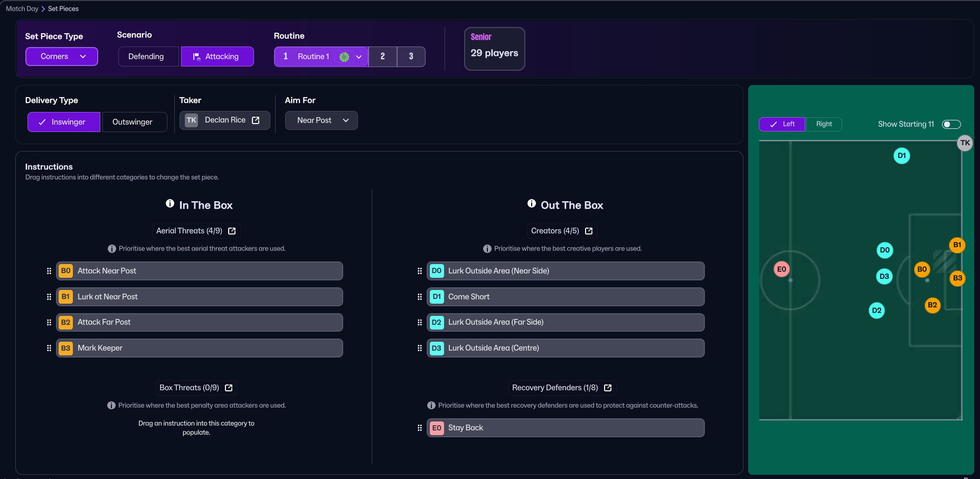Screen dimensions: 980x479
Task: Expand the Near Post aim dropdown
Action: click(322, 120)
